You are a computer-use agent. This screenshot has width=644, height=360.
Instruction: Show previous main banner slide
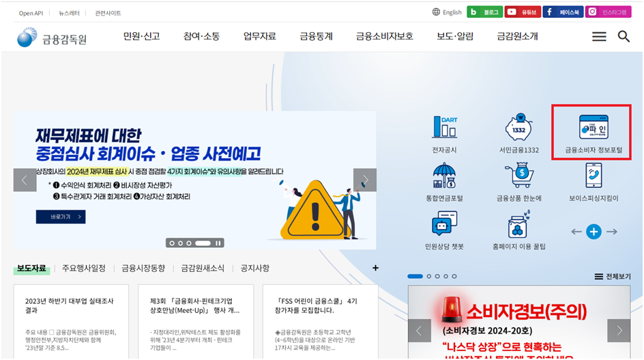(x=25, y=180)
